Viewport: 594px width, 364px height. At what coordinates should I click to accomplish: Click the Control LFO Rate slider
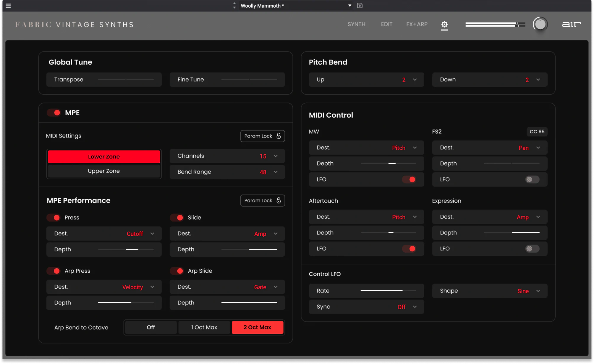[388, 291]
